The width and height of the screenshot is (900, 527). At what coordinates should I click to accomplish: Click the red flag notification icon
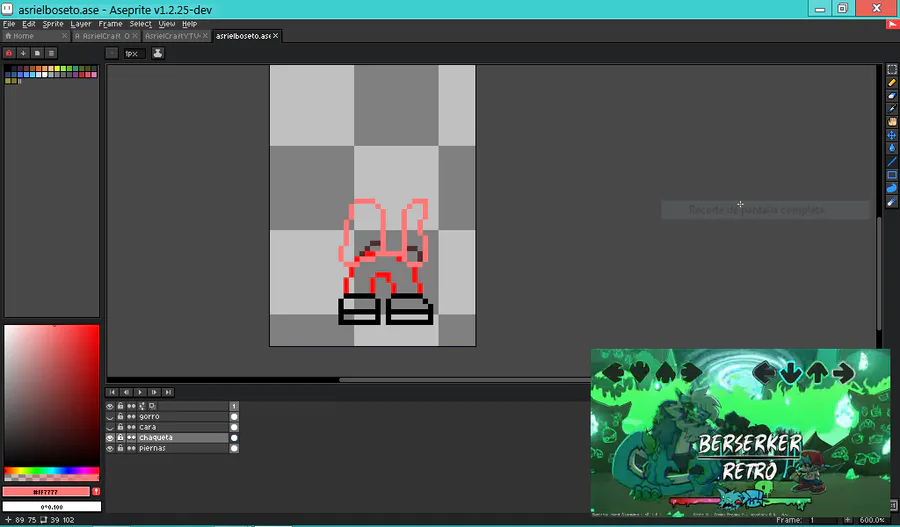click(893, 24)
